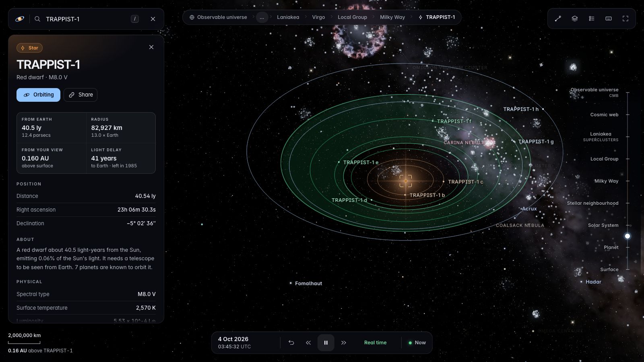Viewport: 644px width, 362px height.
Task: Set scale to Surface level
Action: point(609,269)
